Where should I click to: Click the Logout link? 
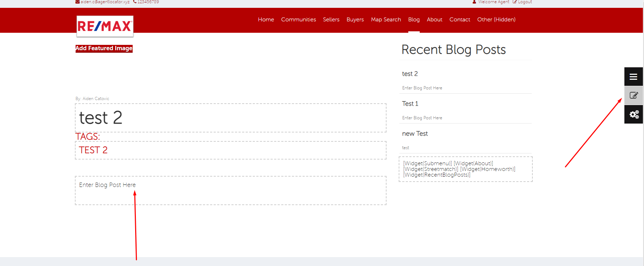[x=525, y=2]
